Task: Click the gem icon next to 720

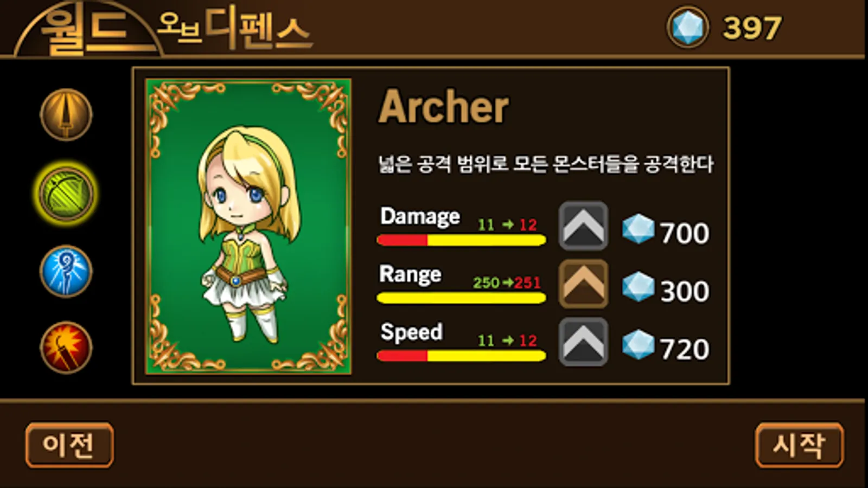Action: 638,344
